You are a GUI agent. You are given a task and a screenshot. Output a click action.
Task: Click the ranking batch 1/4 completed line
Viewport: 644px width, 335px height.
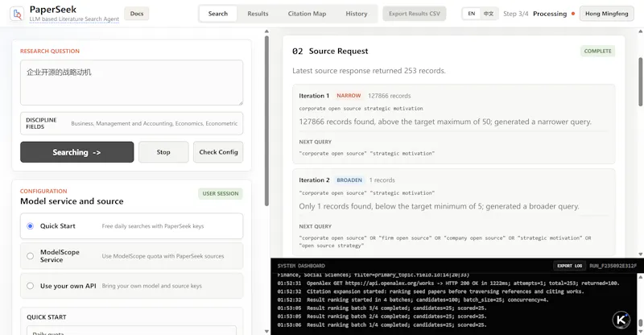[382, 325]
